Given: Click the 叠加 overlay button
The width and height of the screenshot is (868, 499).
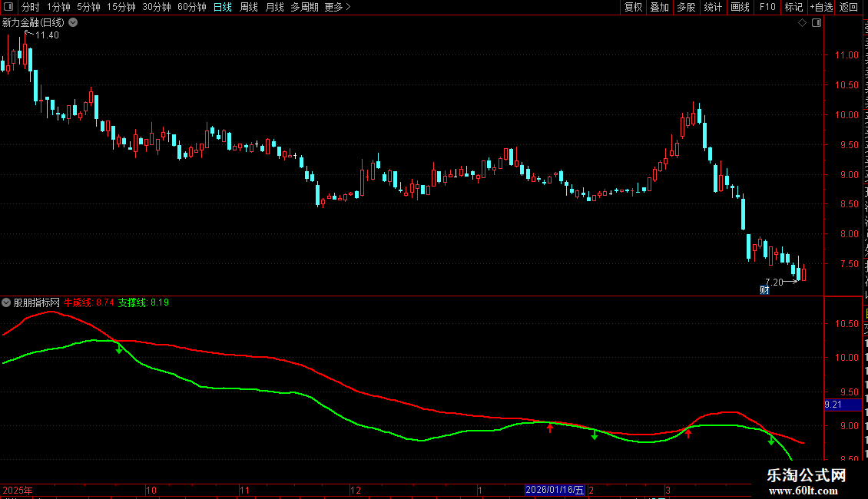Looking at the screenshot, I should [660, 7].
